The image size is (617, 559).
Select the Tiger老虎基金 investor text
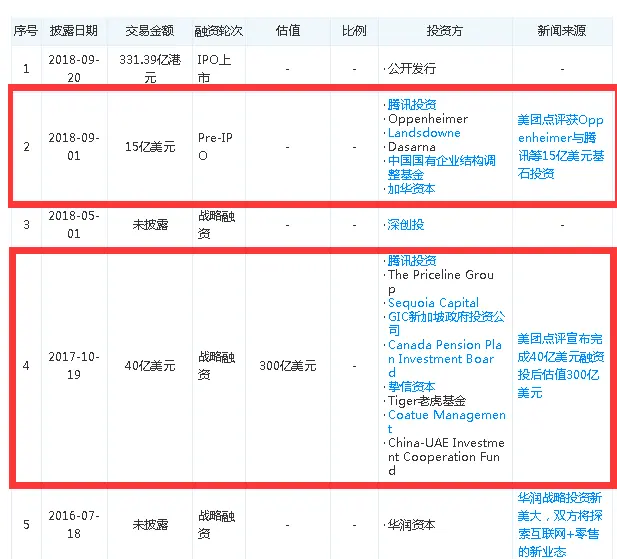coord(427,401)
